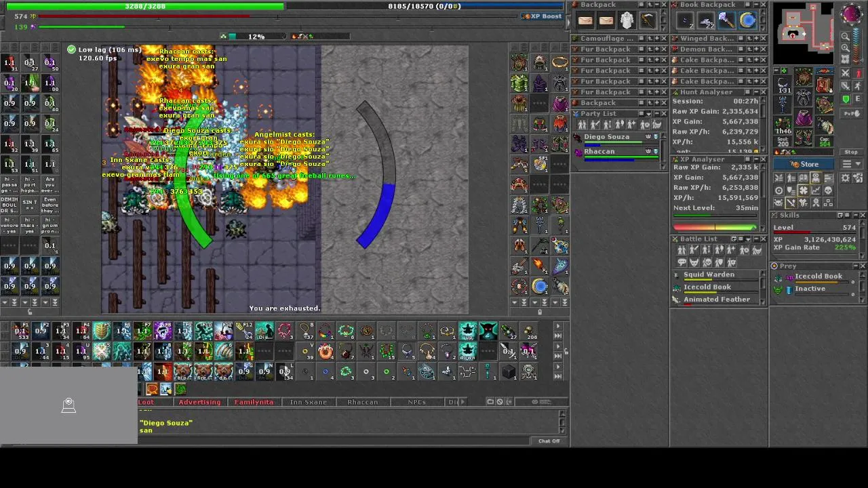The height and width of the screenshot is (488, 868).
Task: Expand the first Cake Backpack container
Action: click(755, 60)
